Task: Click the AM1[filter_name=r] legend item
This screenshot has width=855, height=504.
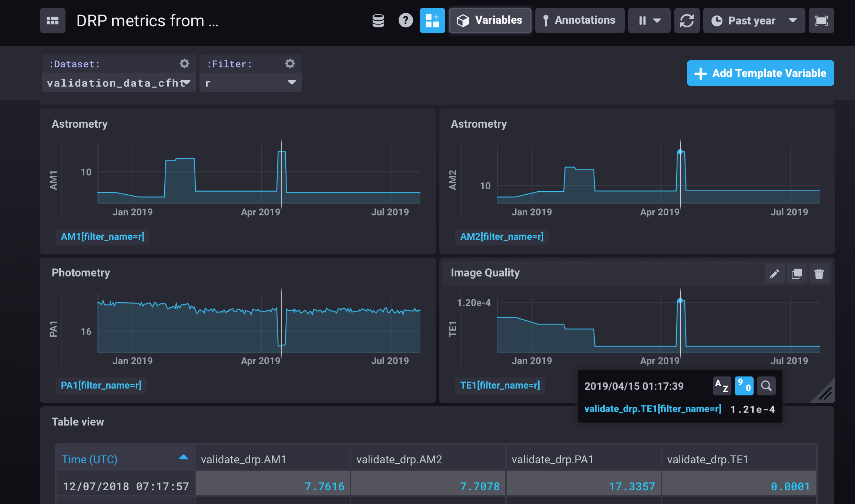Action: [x=103, y=236]
